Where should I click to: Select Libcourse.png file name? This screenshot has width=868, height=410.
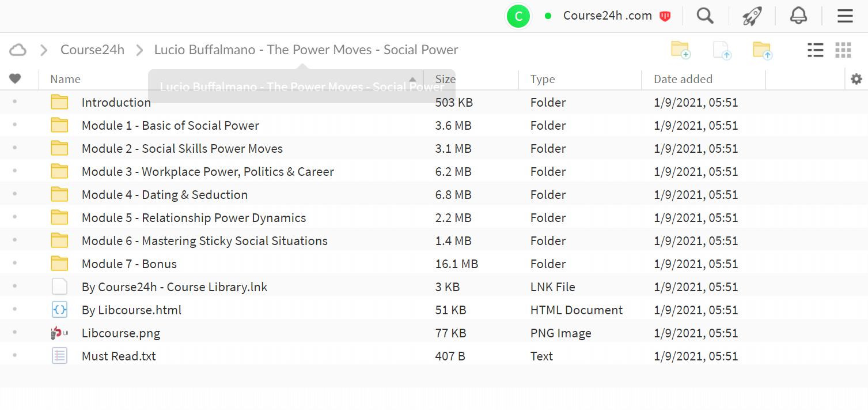(121, 333)
